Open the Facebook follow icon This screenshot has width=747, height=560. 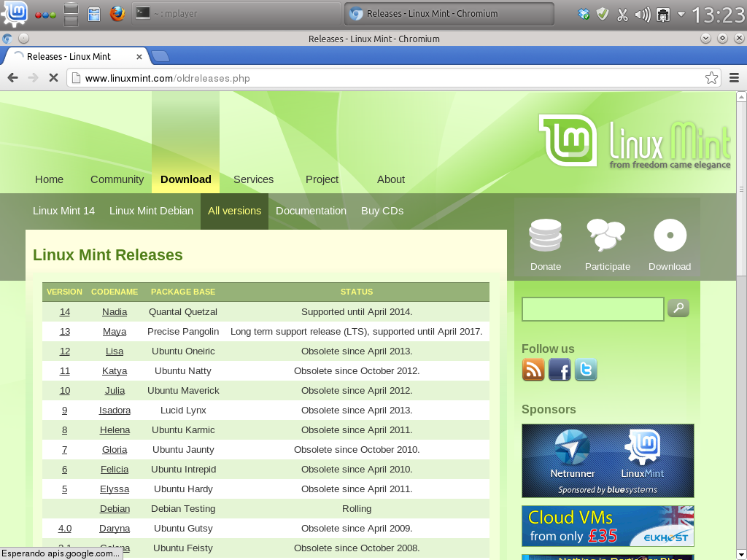[x=560, y=370]
